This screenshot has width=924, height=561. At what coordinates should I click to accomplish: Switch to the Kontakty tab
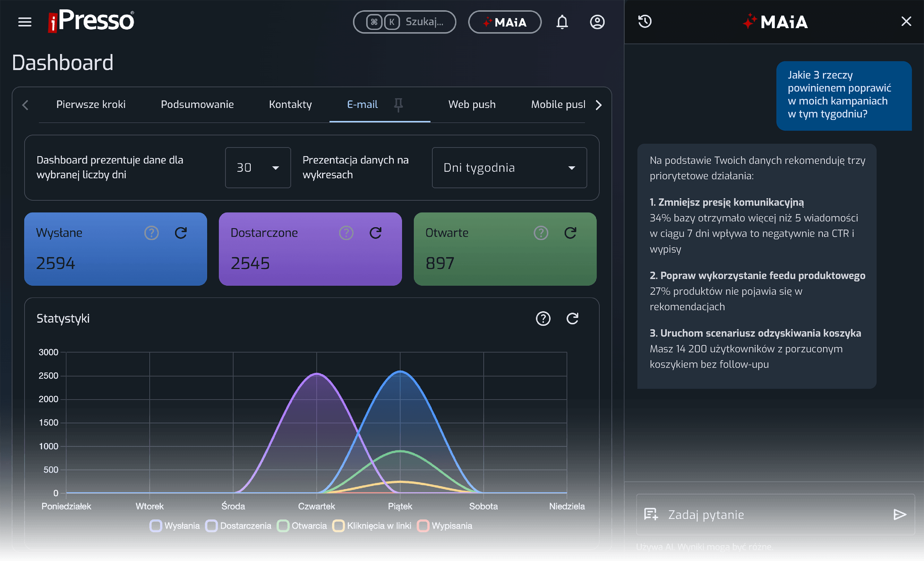[x=290, y=104]
